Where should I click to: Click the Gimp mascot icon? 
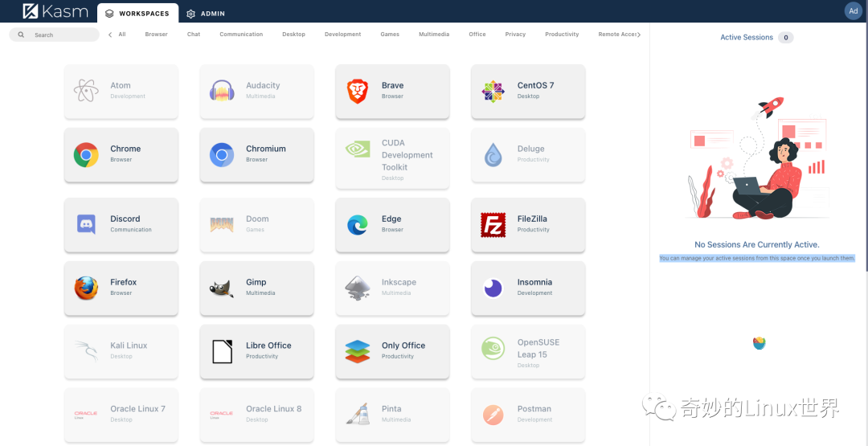click(x=222, y=288)
